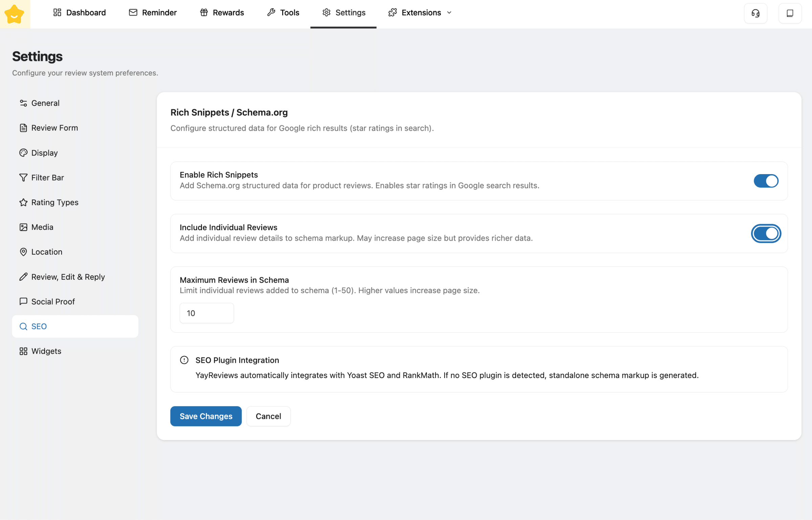Open the Rewards tab

tap(222, 13)
